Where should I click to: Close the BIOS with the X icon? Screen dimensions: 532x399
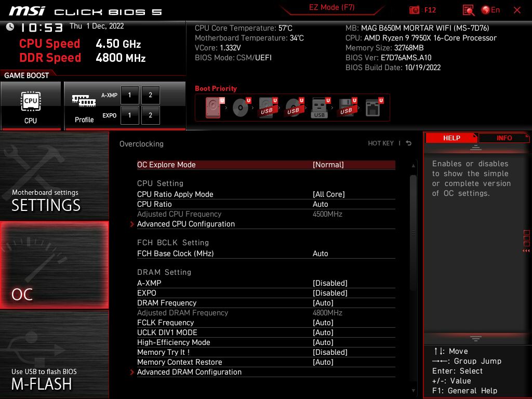click(517, 10)
